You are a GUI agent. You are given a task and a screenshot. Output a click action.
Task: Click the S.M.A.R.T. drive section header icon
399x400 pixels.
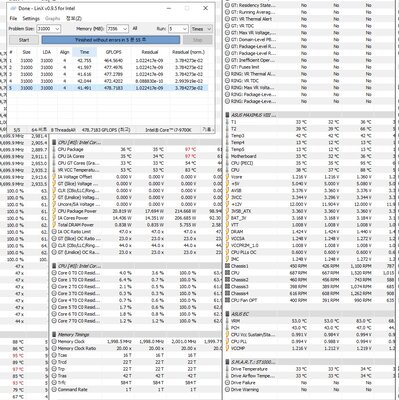(x=227, y=362)
